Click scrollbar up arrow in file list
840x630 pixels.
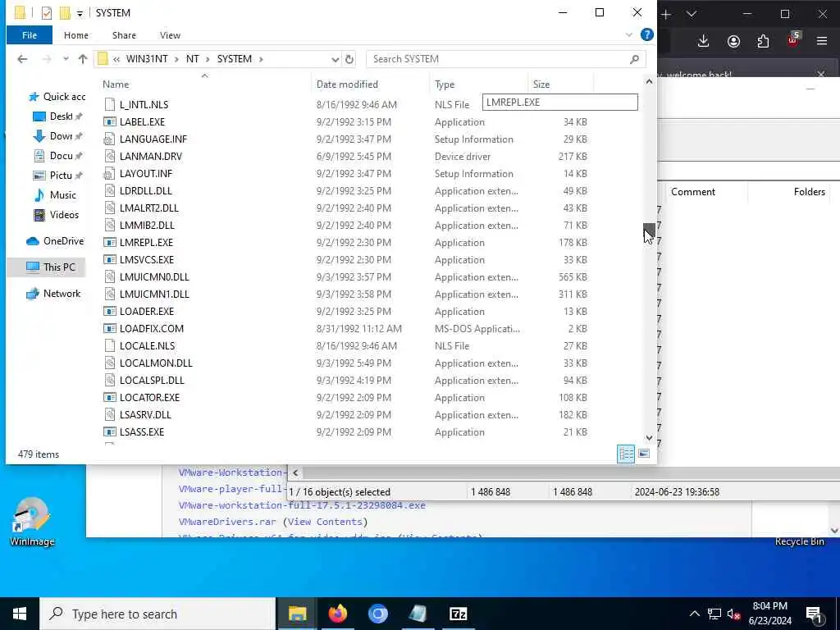[x=649, y=82]
